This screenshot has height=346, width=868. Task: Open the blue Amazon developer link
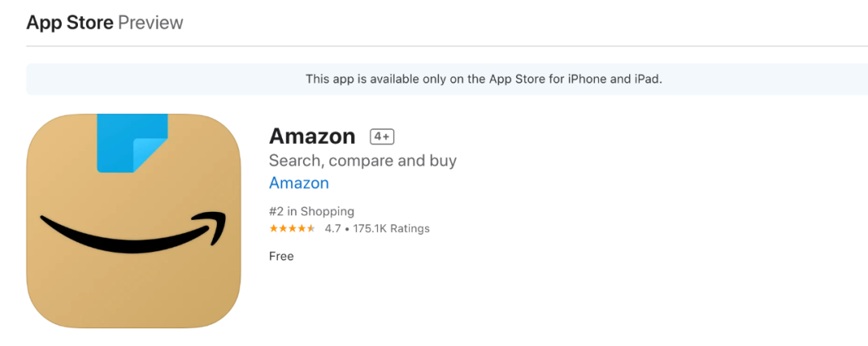coord(299,183)
